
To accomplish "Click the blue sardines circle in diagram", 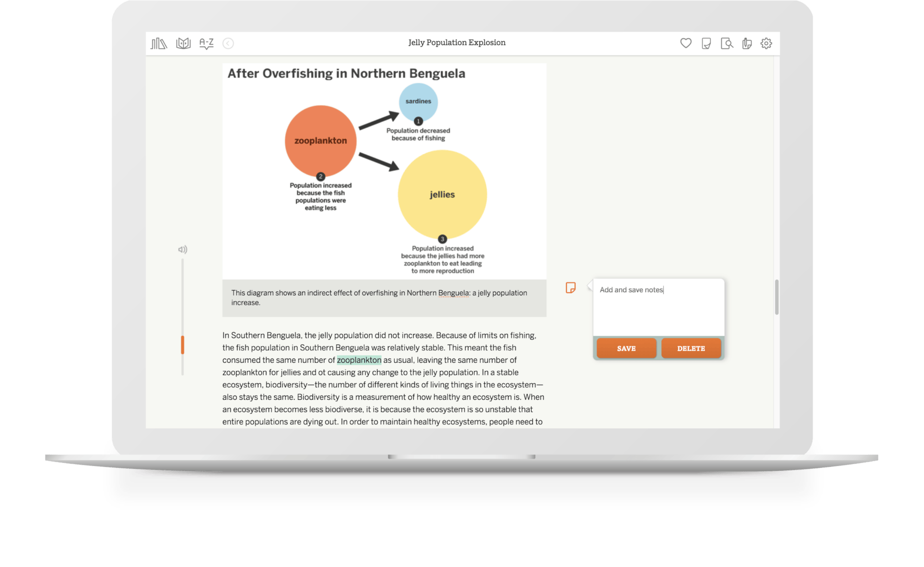I will [418, 102].
